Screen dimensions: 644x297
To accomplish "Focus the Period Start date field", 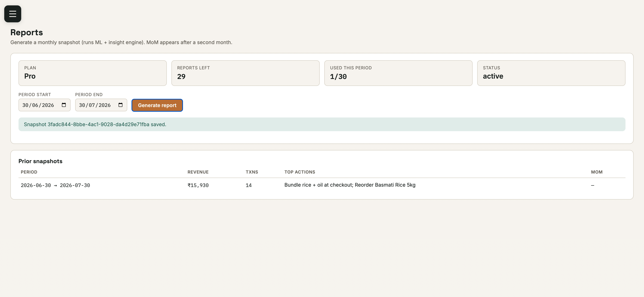I will tap(45, 105).
